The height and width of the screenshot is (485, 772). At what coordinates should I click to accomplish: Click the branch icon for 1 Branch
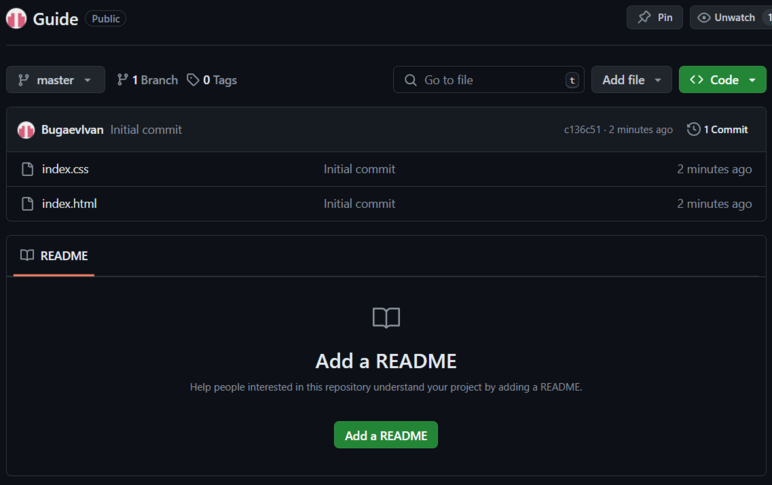click(123, 80)
